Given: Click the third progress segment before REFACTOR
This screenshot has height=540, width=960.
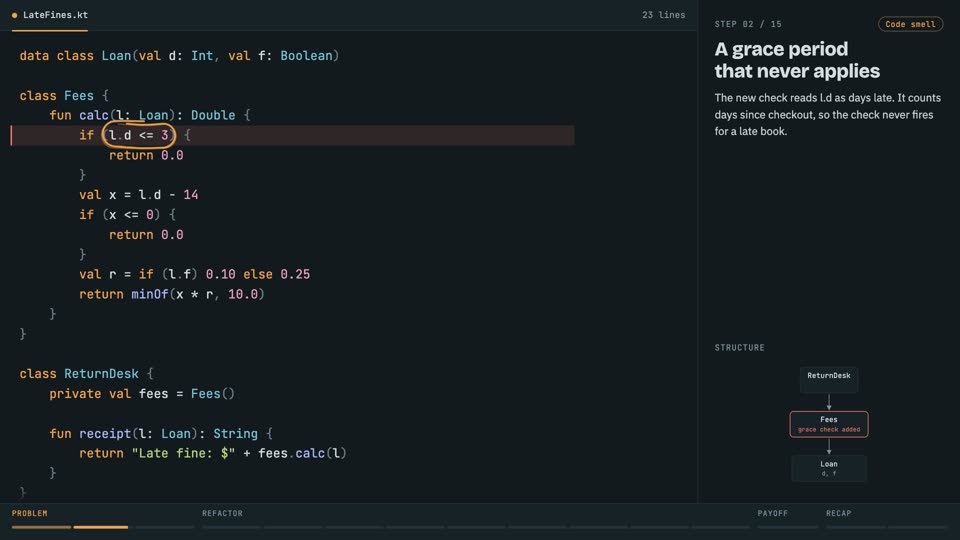Looking at the screenshot, I should tap(164, 527).
